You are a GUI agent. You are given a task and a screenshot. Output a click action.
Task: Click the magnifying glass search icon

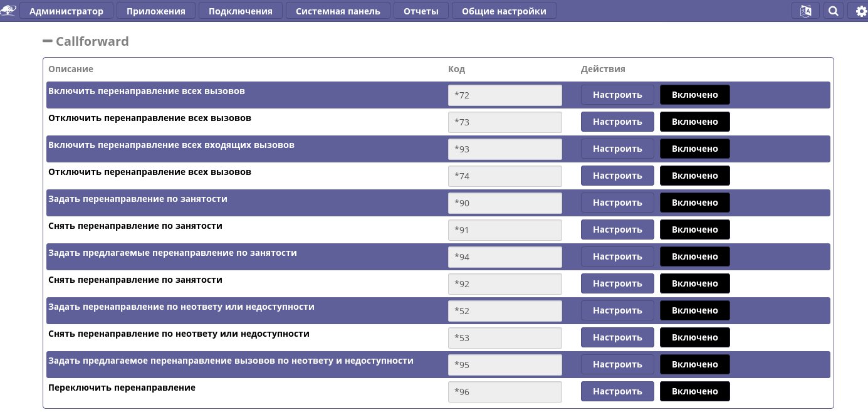point(833,11)
